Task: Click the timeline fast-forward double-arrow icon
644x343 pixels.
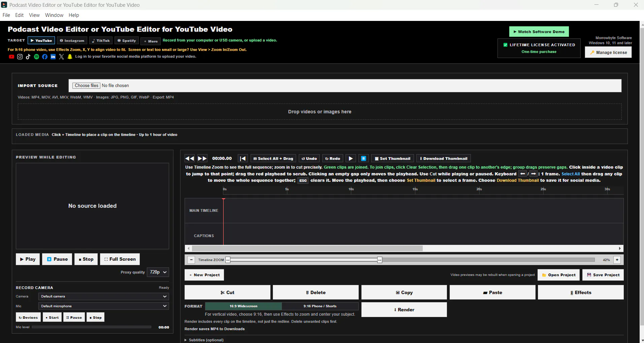Action: tap(202, 159)
